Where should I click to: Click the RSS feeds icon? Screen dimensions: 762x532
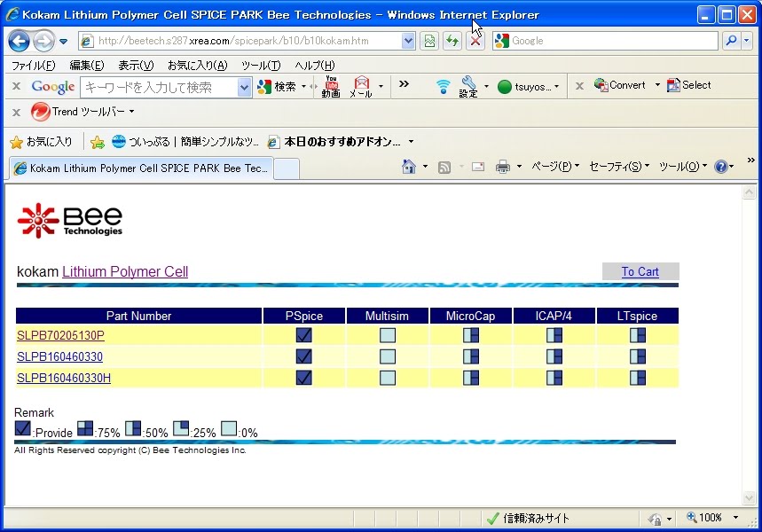(444, 167)
